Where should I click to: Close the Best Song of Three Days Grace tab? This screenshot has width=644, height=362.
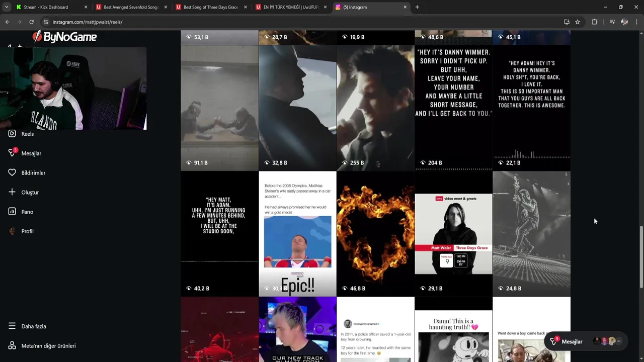tap(246, 7)
